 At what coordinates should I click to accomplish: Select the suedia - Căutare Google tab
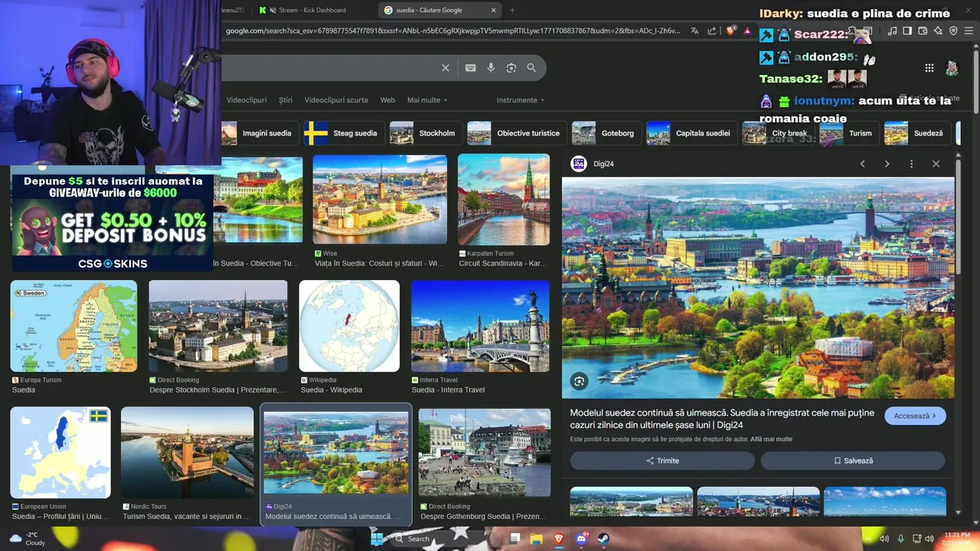tap(440, 10)
